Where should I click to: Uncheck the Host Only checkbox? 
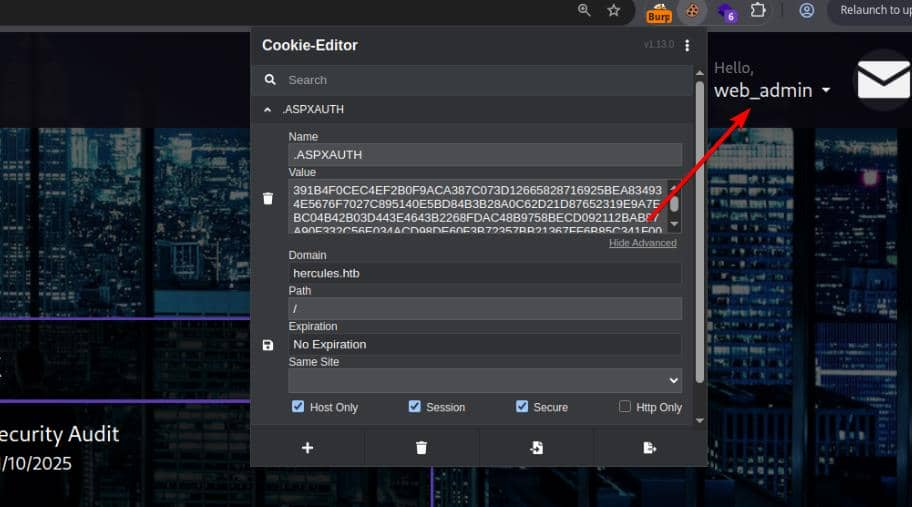tap(298, 407)
